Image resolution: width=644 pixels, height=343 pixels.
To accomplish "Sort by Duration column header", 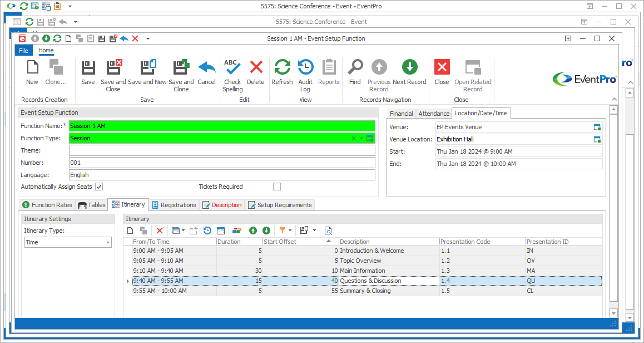I will point(240,242).
